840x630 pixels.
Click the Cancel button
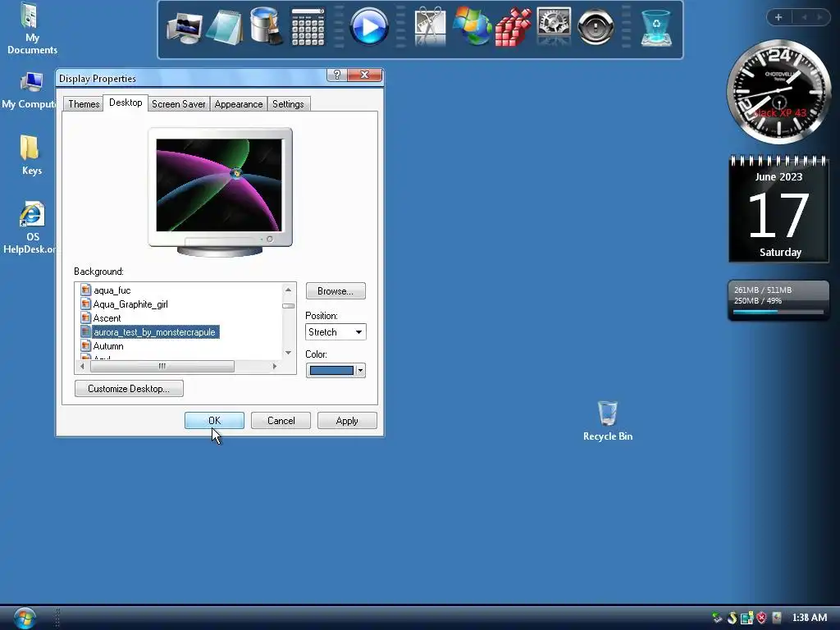pos(281,421)
